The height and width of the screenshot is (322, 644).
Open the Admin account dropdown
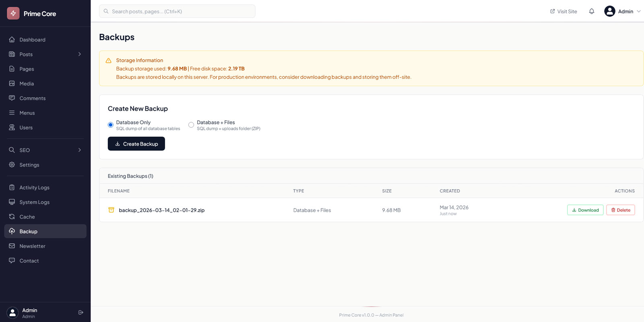click(622, 11)
